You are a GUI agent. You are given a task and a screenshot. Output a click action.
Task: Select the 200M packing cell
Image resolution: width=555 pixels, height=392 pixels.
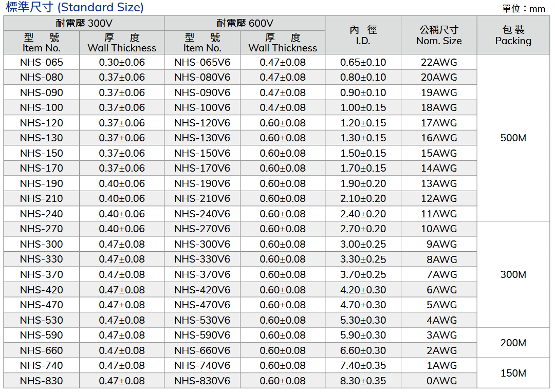coord(513,343)
